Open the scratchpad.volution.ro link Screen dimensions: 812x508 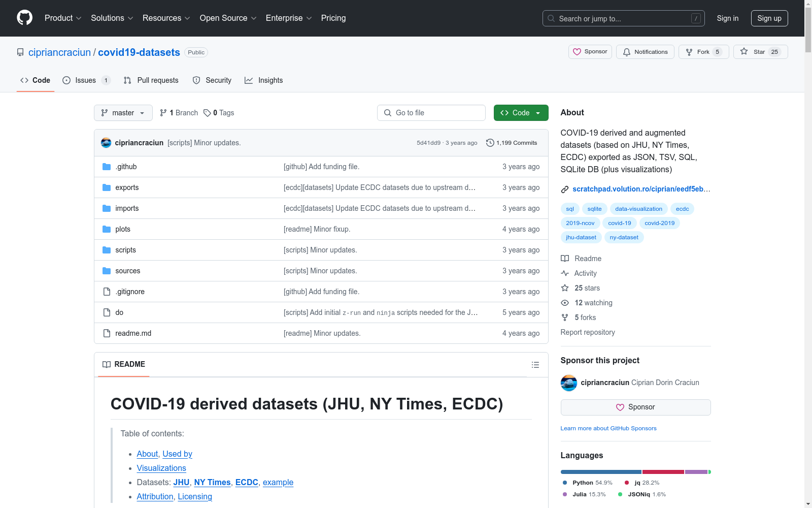(641, 189)
